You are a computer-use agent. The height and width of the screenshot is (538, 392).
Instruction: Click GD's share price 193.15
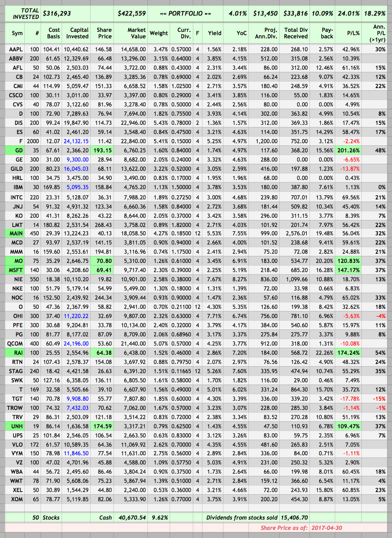coord(102,150)
